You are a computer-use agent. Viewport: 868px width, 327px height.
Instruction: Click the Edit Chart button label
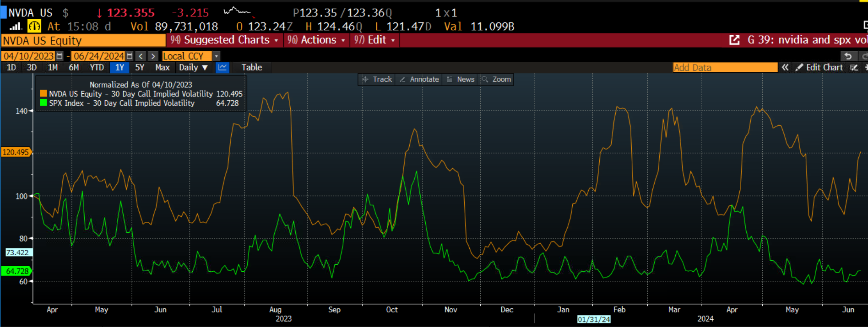click(x=825, y=67)
